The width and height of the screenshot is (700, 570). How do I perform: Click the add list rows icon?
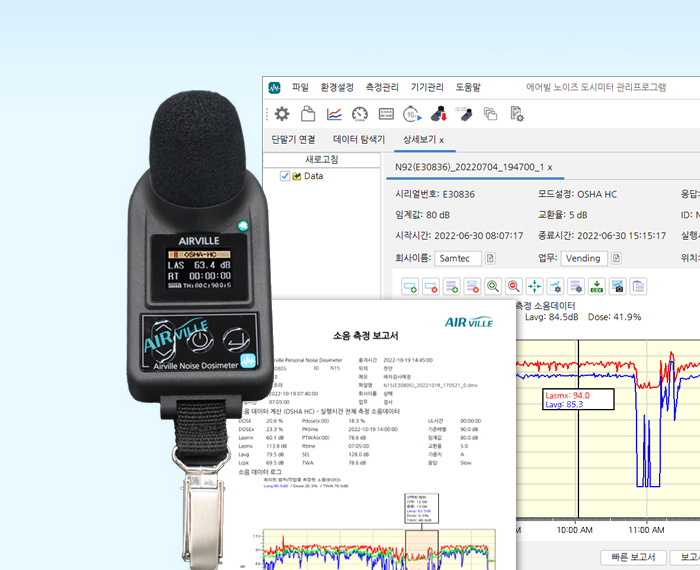point(452,287)
